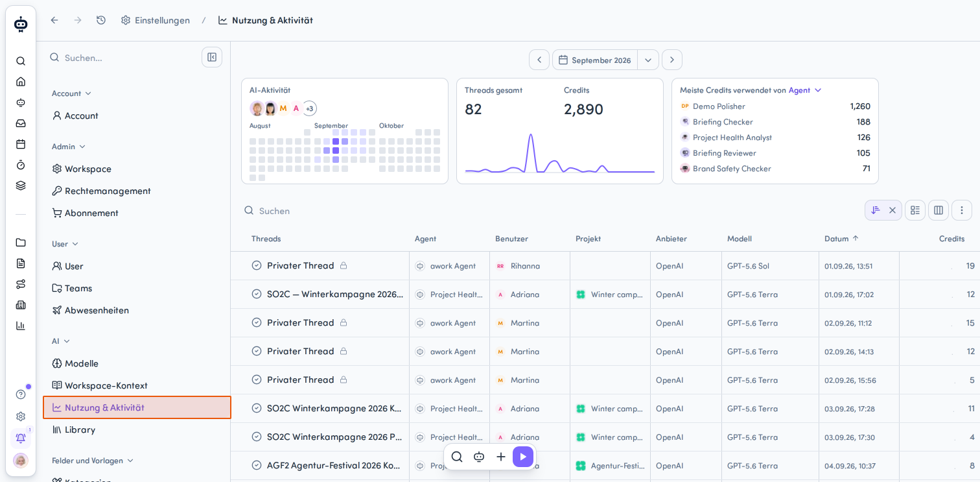Open column settings icon above table
Image resolution: width=980 pixels, height=482 pixels.
click(x=939, y=210)
